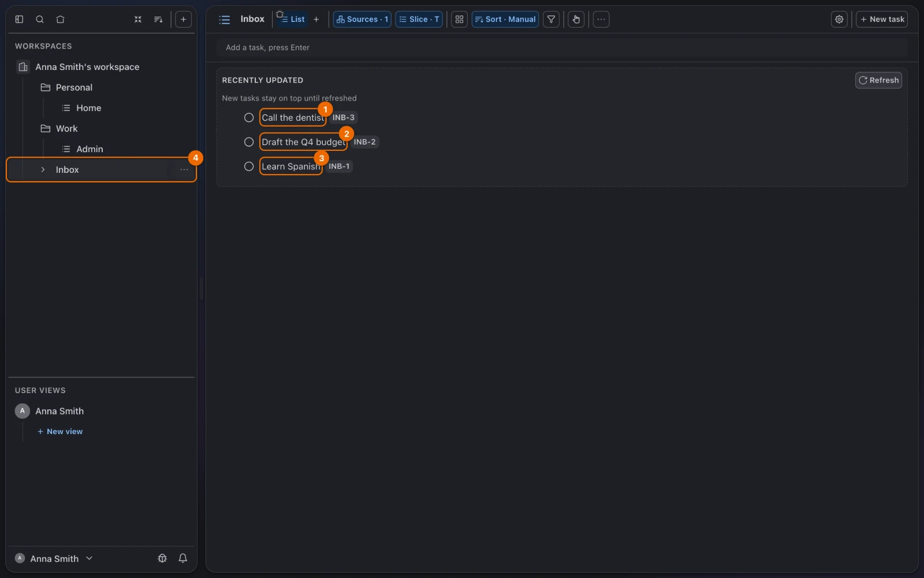
Task: Open the Work folder
Action: coord(66,128)
